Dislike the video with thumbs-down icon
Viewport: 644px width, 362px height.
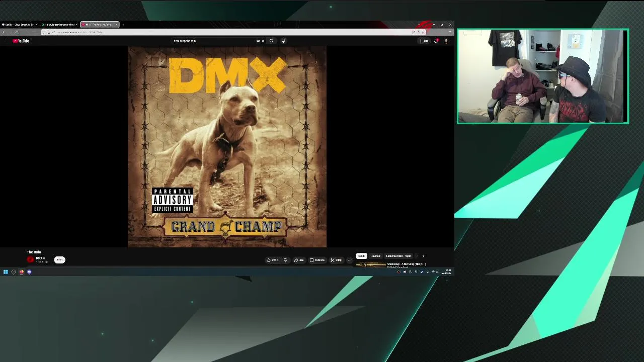point(285,260)
